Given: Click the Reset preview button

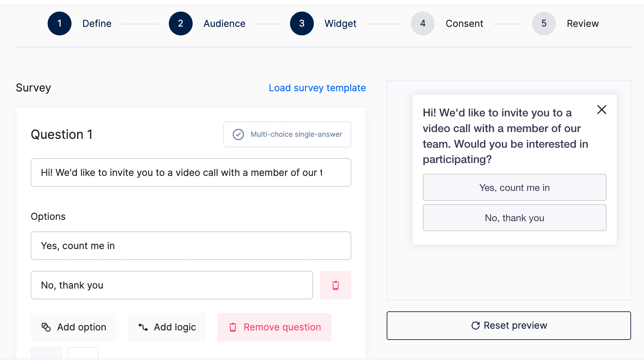Looking at the screenshot, I should tap(509, 326).
